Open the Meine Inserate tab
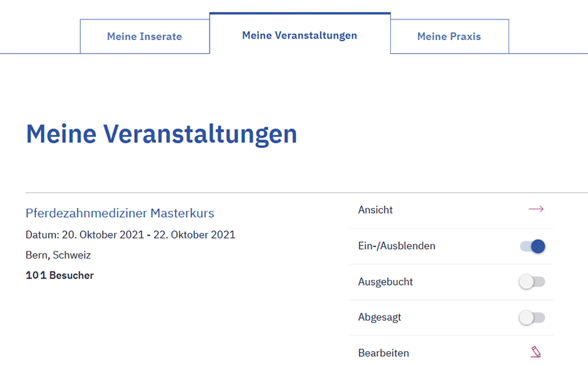Screen dimensions: 588x365 (x=145, y=37)
